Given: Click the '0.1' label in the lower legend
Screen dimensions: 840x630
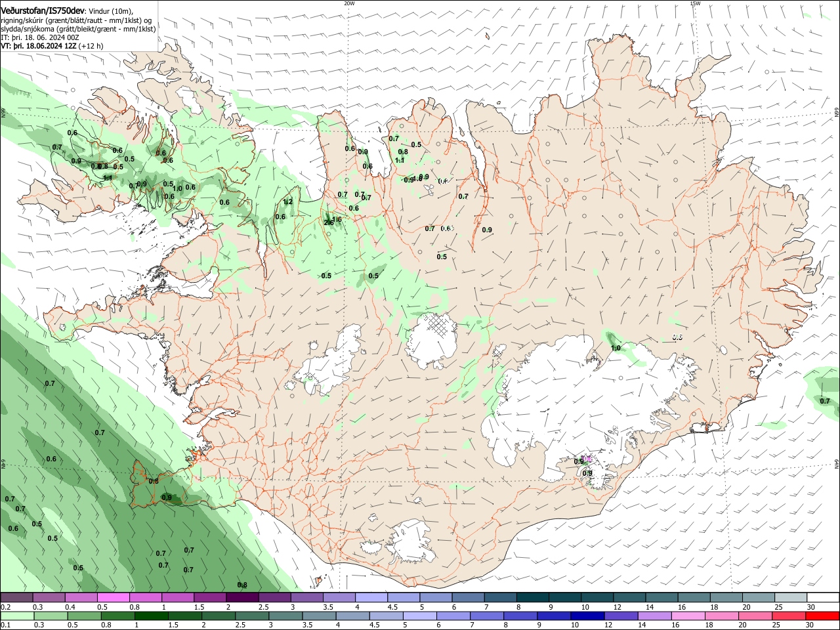Looking at the screenshot, I should (5, 625).
